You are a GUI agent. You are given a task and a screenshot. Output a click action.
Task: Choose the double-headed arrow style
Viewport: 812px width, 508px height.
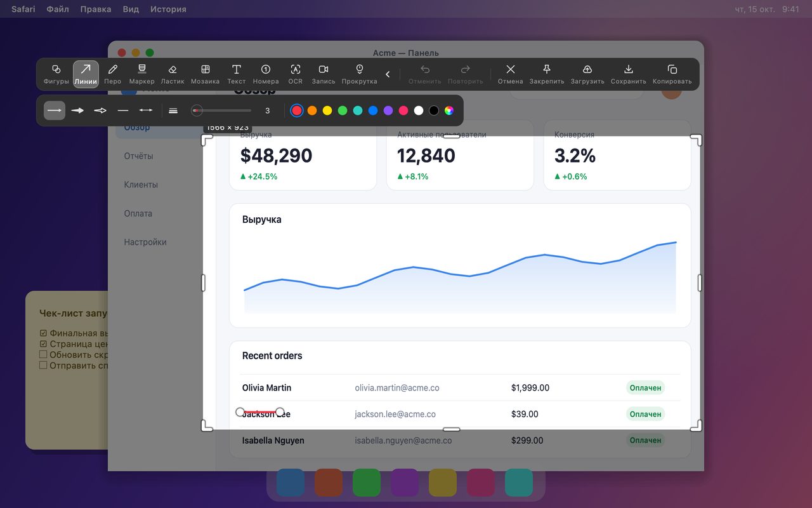click(x=146, y=110)
